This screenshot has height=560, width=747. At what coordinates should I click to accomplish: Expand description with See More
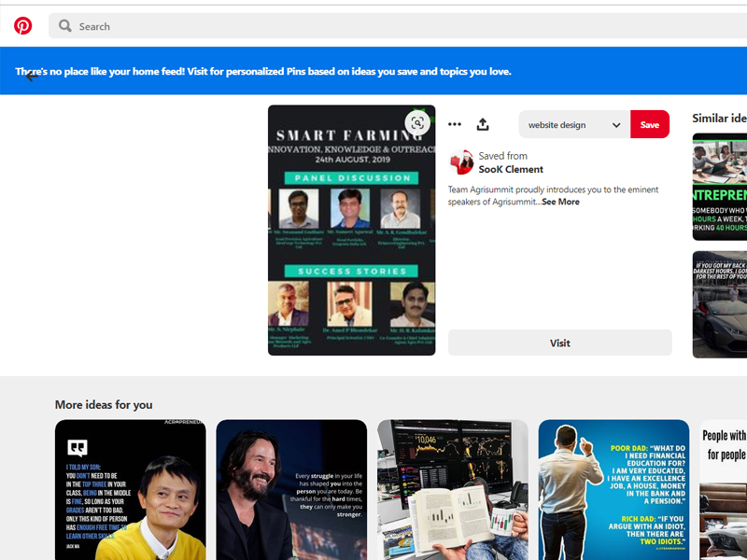(x=560, y=202)
